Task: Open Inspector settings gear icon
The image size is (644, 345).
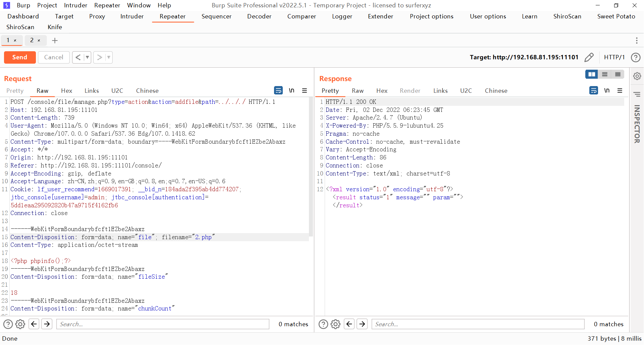Action: click(x=637, y=76)
